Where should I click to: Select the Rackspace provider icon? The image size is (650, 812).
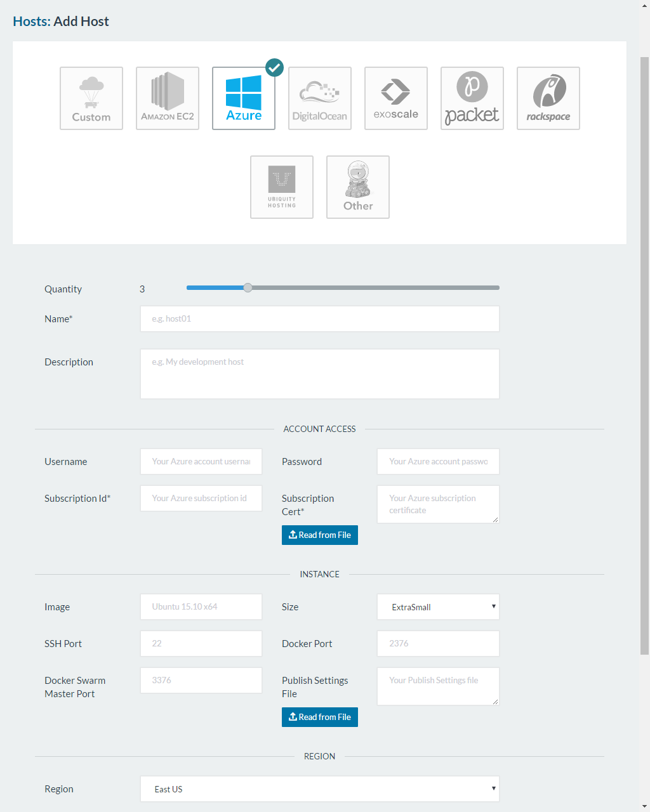[x=548, y=98]
